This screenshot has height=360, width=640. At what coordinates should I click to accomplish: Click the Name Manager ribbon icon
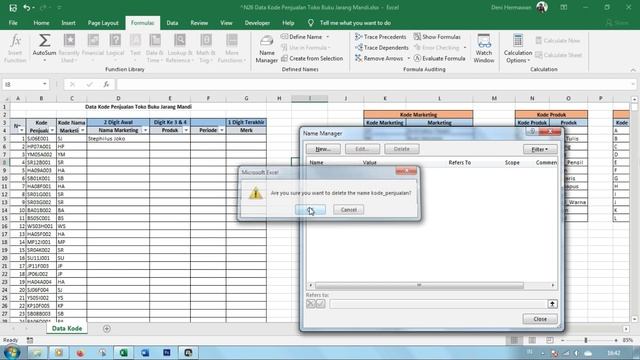267,48
